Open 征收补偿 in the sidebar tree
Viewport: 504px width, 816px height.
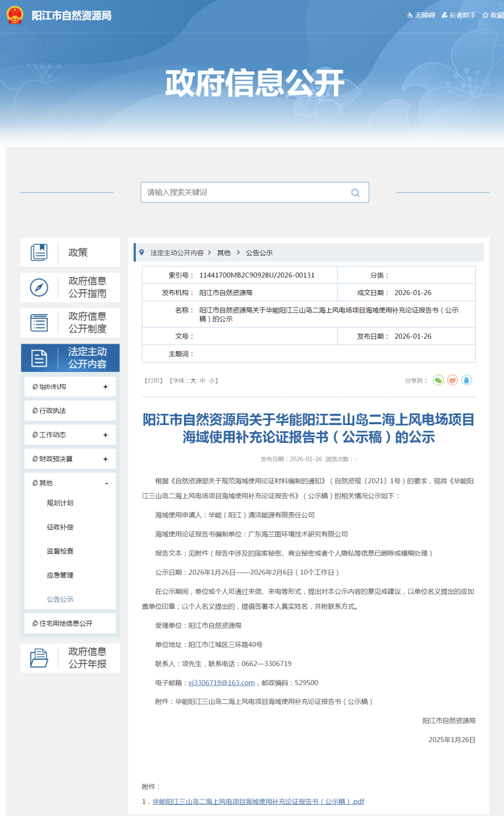[60, 527]
